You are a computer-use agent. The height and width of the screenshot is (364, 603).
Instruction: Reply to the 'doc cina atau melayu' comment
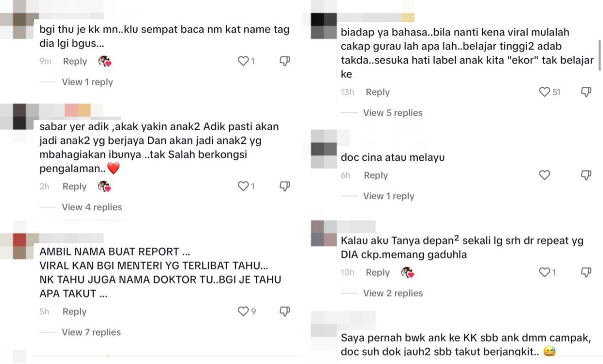(376, 175)
